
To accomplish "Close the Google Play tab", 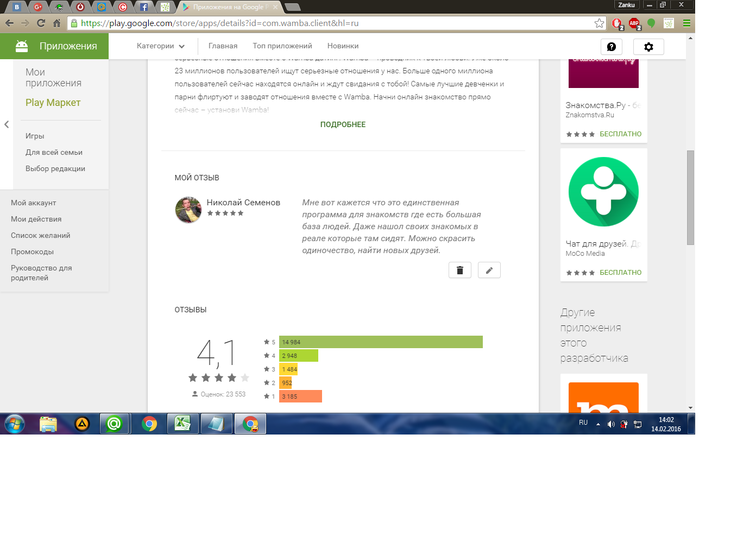I will click(275, 7).
